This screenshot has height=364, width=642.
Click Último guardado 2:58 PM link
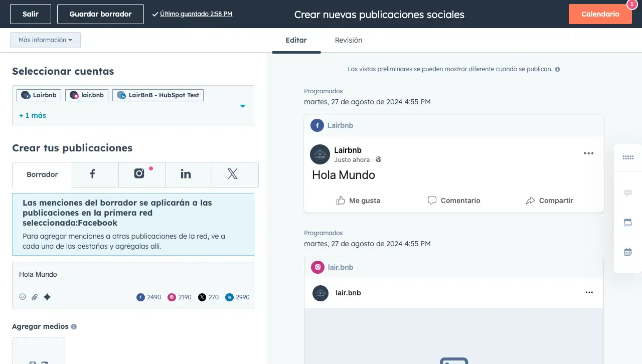click(196, 14)
